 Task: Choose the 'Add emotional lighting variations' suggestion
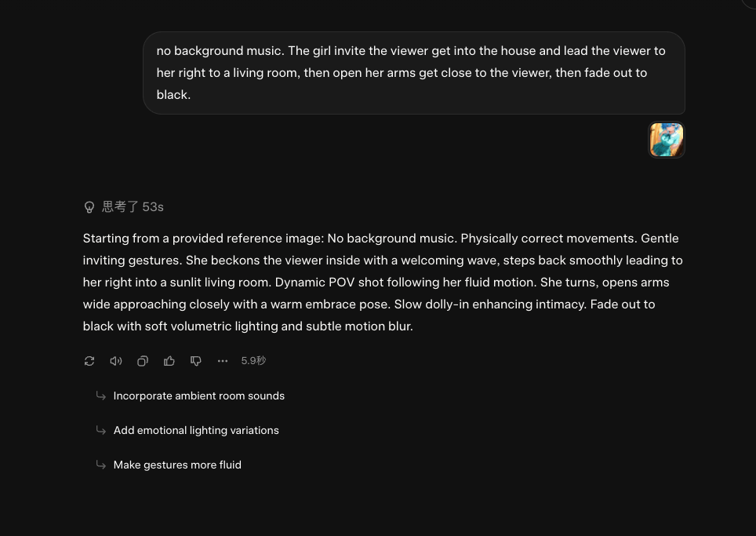click(x=196, y=431)
